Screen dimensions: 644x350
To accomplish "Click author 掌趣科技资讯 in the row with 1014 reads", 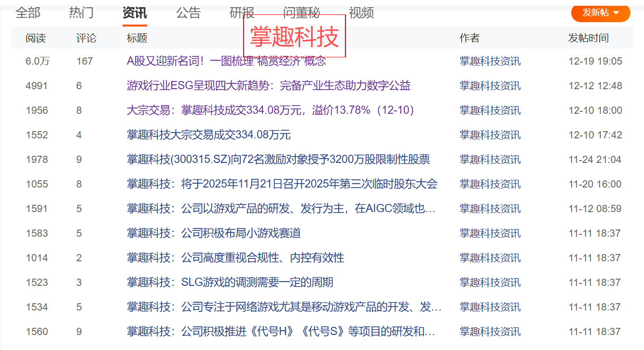I will coord(490,258).
